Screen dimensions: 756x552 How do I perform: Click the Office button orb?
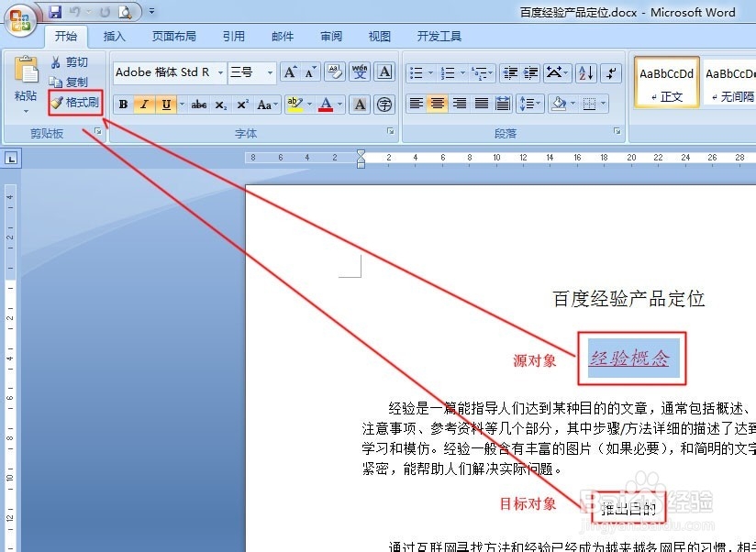pos(20,20)
